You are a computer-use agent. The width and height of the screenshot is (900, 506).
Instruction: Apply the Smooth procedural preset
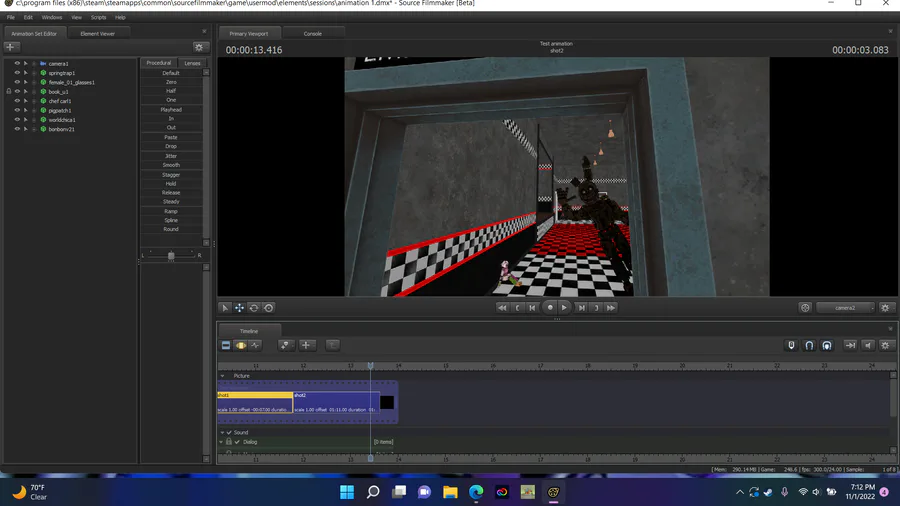point(171,165)
